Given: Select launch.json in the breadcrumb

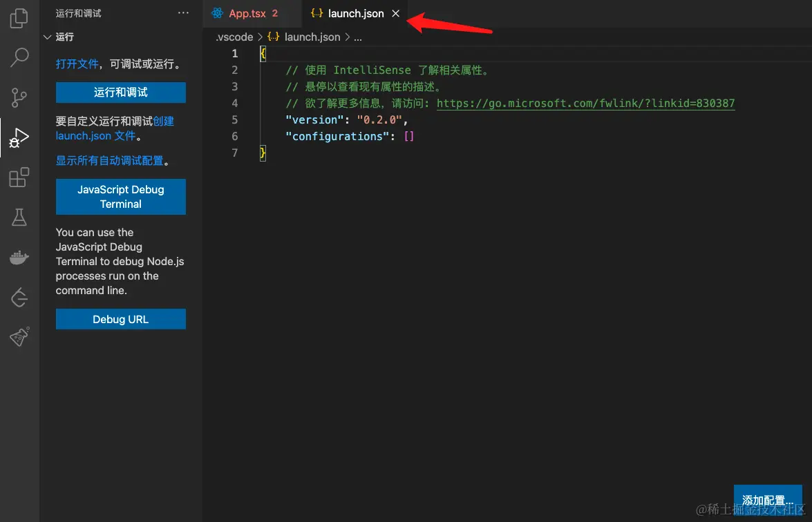Looking at the screenshot, I should click(312, 37).
